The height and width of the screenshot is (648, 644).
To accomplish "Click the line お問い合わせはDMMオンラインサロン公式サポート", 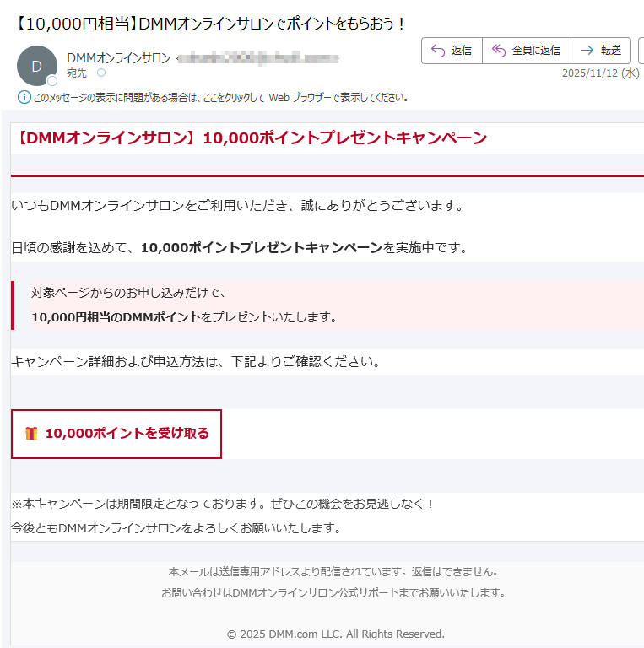I will coord(333,592).
